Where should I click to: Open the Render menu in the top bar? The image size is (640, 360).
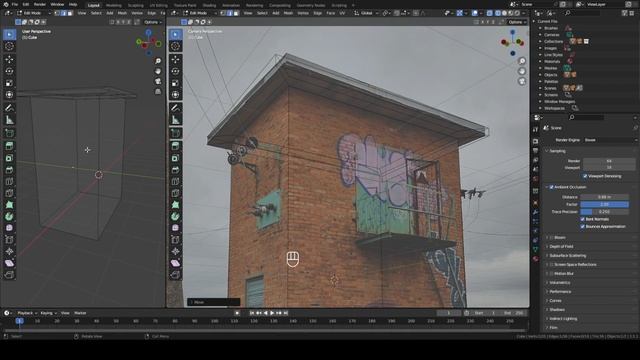(40, 4)
